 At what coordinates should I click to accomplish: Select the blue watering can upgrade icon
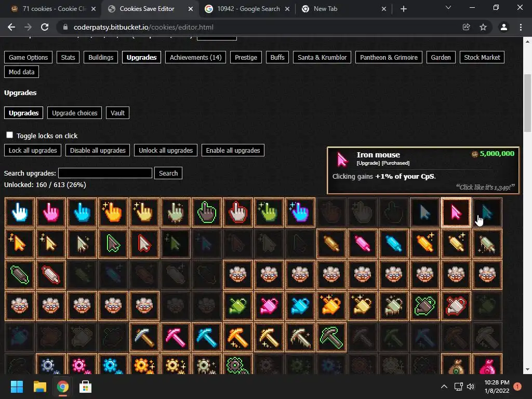(x=300, y=306)
